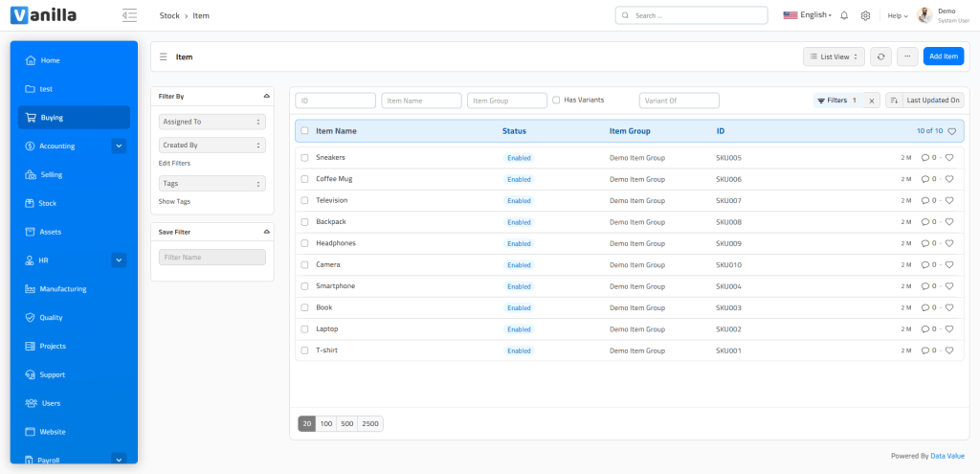Follow the Data Value link in the footer

947,457
